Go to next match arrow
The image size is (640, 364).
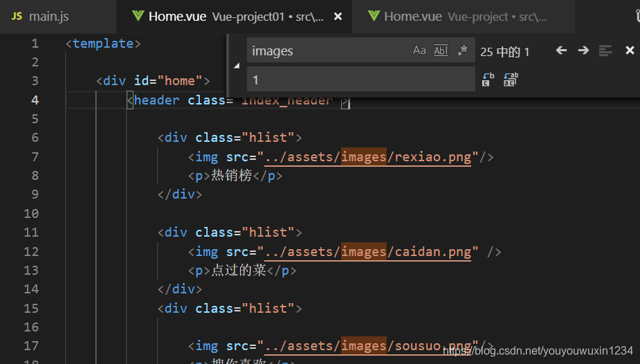click(x=584, y=51)
